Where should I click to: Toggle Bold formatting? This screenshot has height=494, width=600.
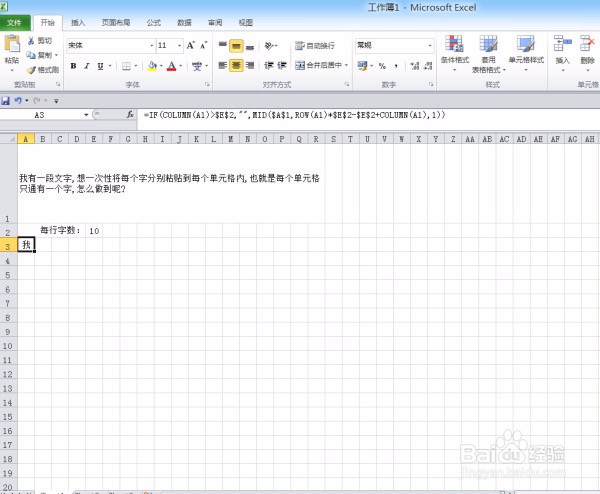(x=73, y=66)
